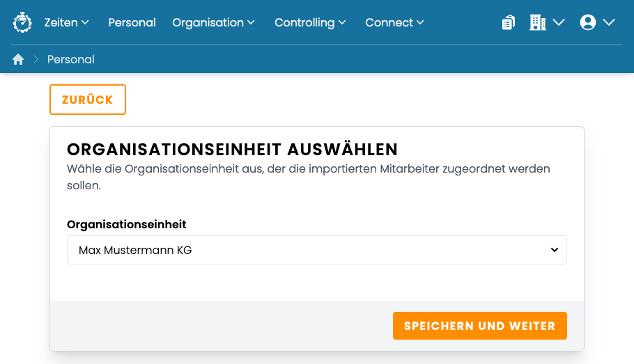The width and height of the screenshot is (634, 364).
Task: Click the Personal breadcrumb link
Action: coord(71,59)
